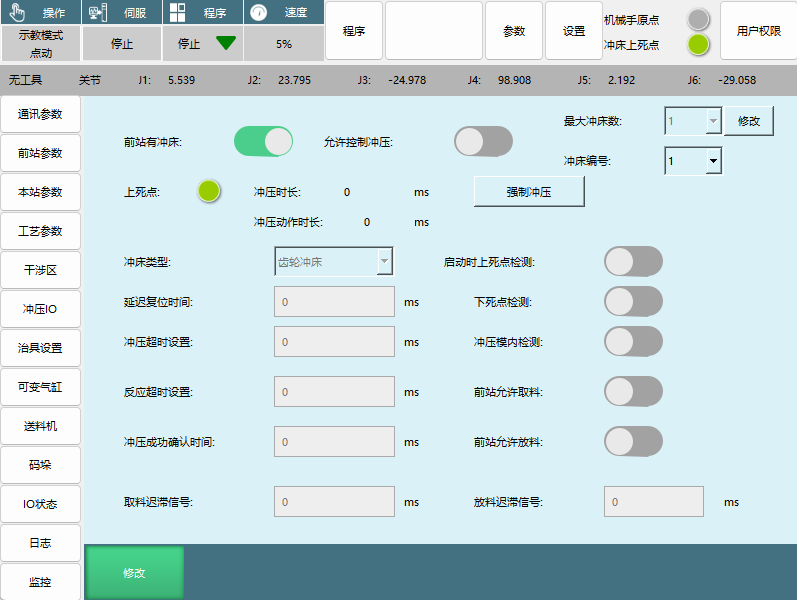Image resolution: width=797 pixels, height=600 pixels.
Task: Click the green 修改 button at bottom
Action: (x=134, y=573)
